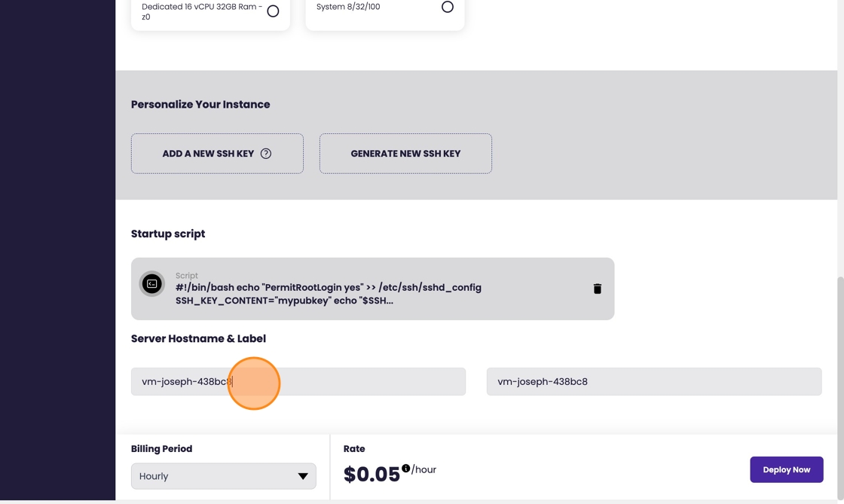
Task: Click Add a New SSH Key button
Action: [x=208, y=154]
